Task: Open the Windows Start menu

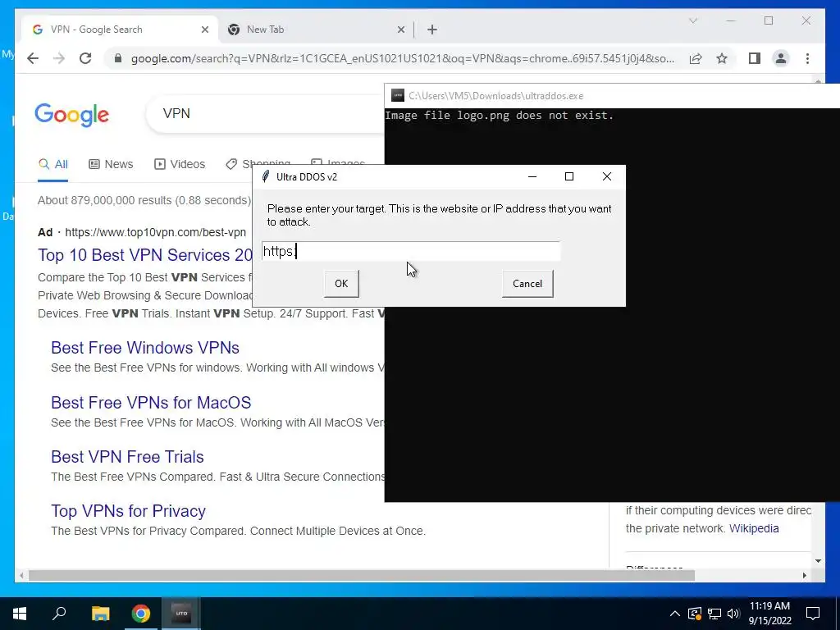Action: (x=20, y=614)
